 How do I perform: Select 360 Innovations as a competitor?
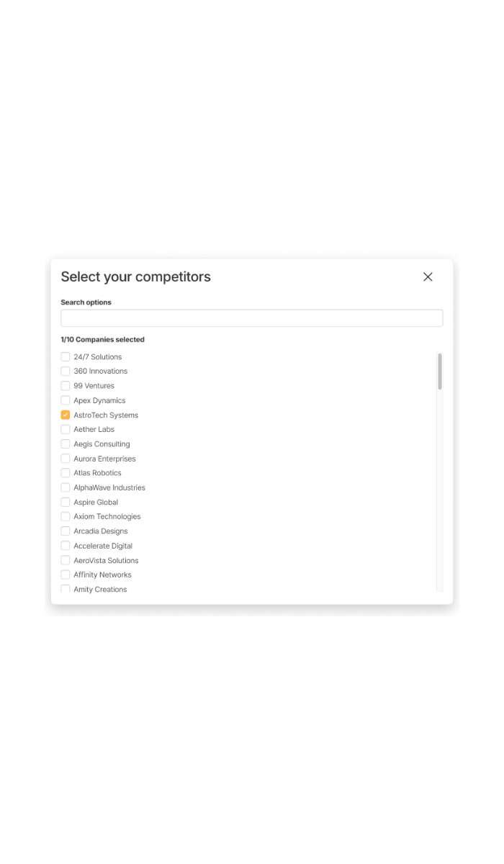click(x=66, y=372)
